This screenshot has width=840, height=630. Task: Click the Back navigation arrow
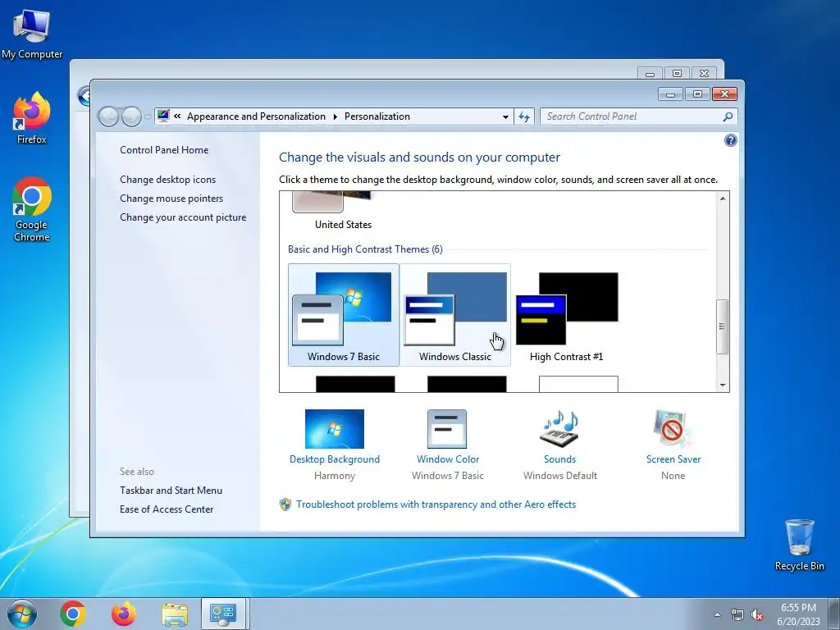coord(109,116)
